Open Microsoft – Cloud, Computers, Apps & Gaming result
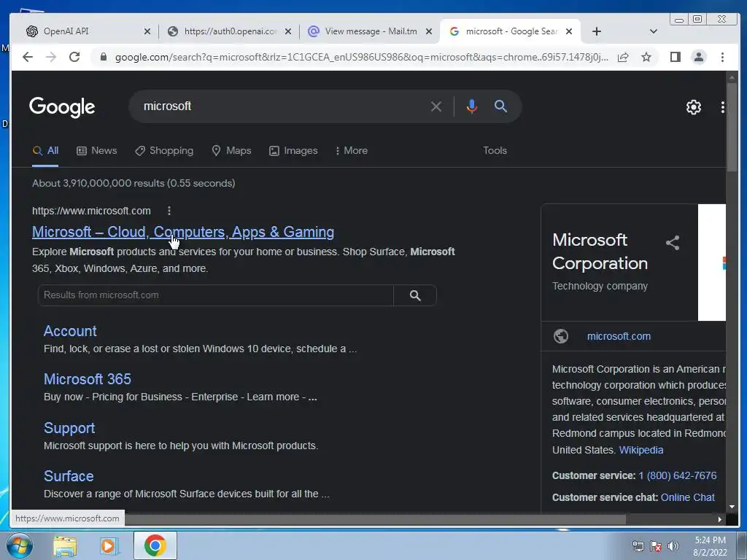The width and height of the screenshot is (747, 560). pyautogui.click(x=183, y=232)
